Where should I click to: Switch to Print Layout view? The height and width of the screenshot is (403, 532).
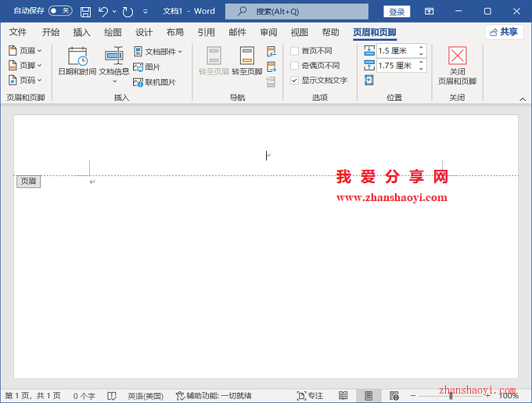[368, 395]
